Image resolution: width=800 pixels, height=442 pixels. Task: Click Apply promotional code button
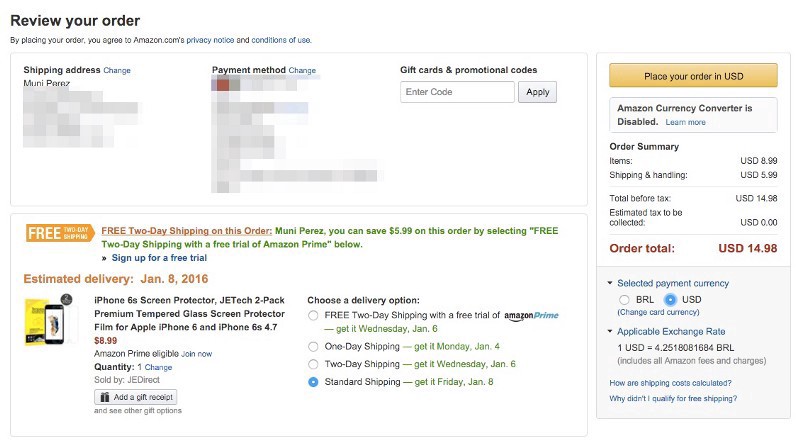click(x=538, y=92)
